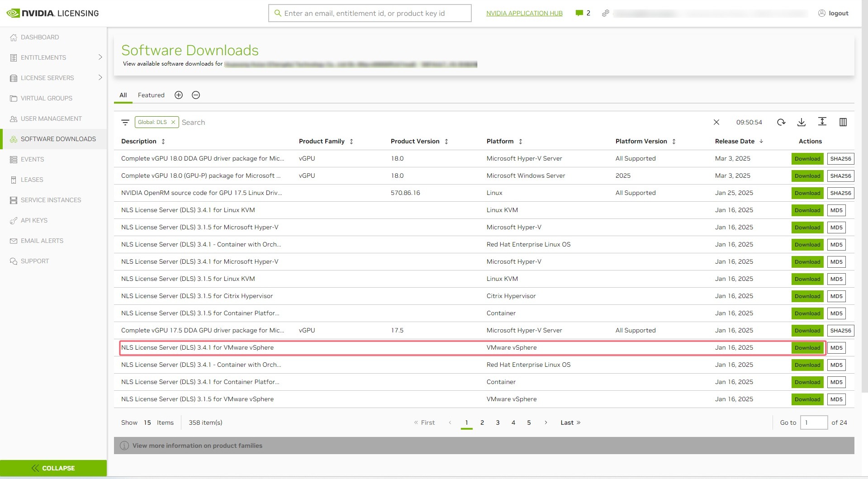868x479 pixels.
Task: Click the refresh icon in table toolbar
Action: coord(781,122)
